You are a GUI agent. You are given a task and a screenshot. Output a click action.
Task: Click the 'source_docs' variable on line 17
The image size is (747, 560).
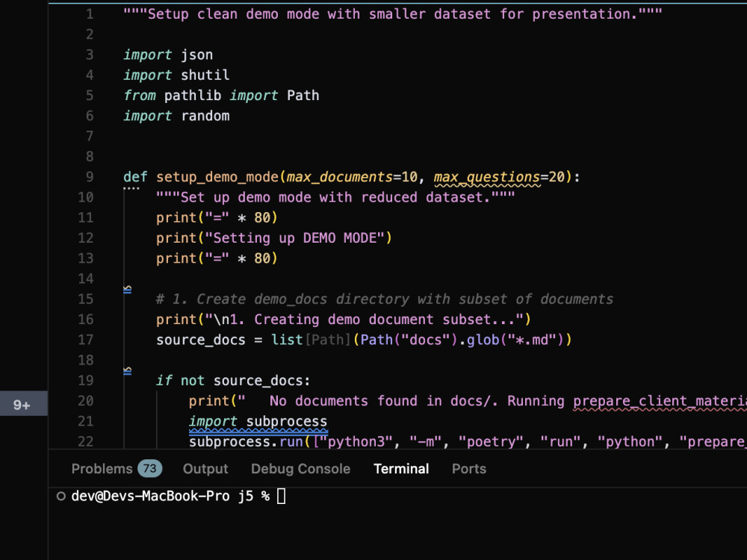[200, 340]
